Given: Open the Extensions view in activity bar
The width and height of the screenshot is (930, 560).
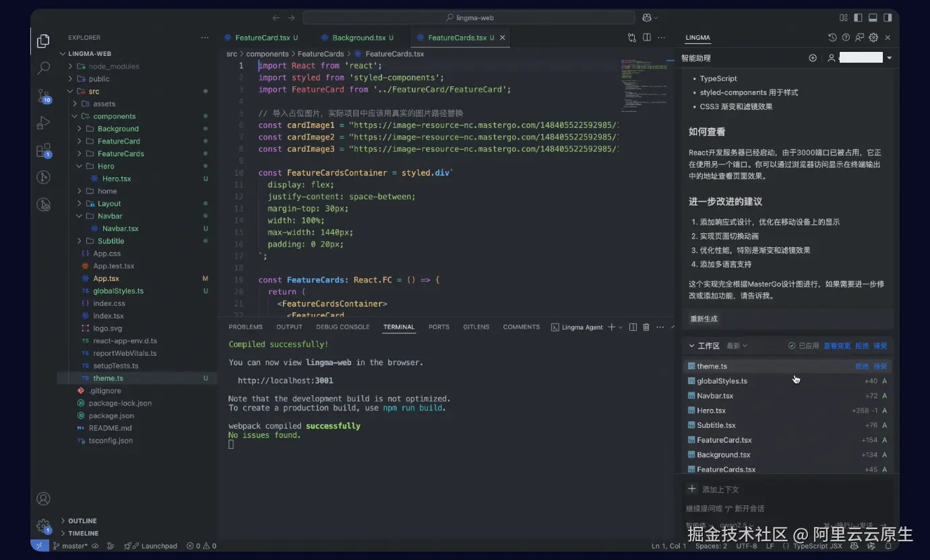Looking at the screenshot, I should 43,150.
